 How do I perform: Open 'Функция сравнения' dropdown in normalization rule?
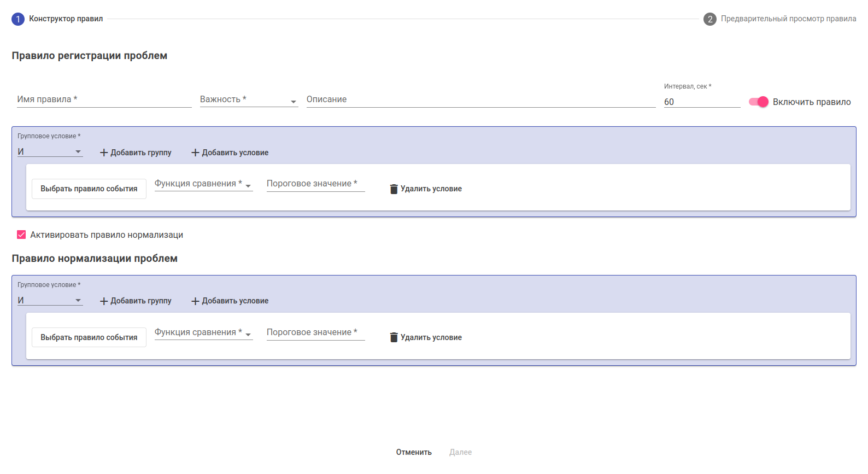(x=203, y=333)
